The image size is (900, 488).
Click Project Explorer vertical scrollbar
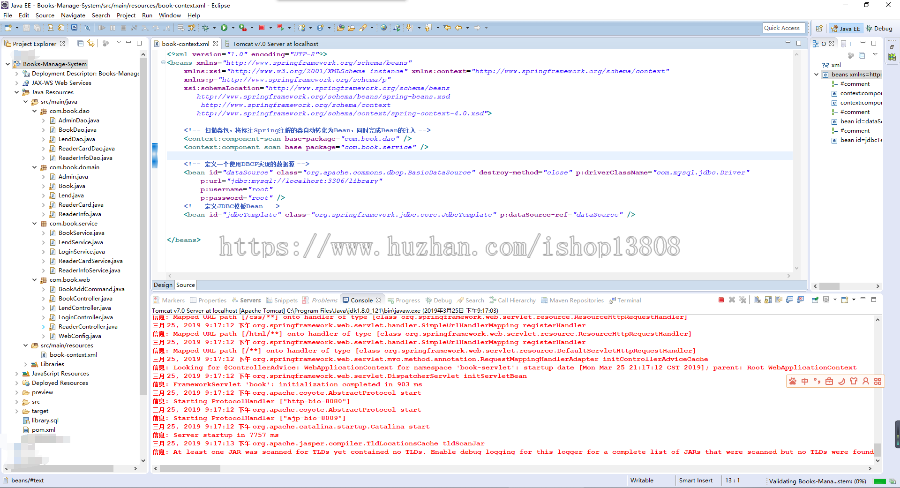click(x=143, y=224)
